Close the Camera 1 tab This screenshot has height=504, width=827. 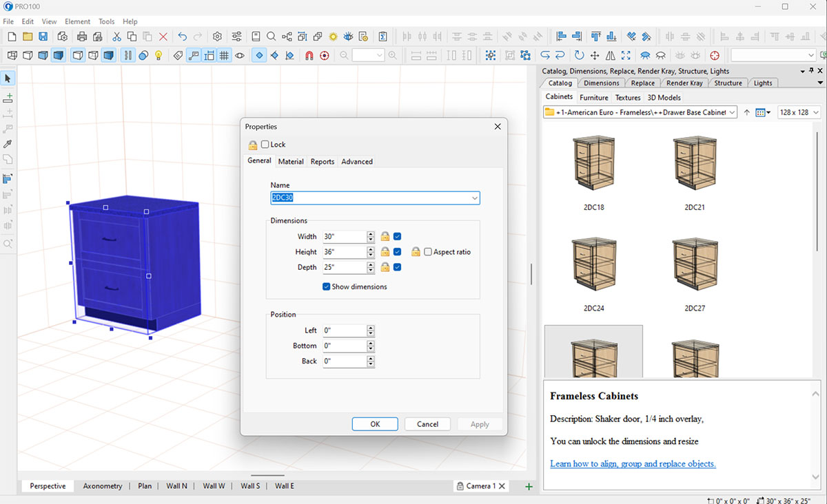[502, 486]
